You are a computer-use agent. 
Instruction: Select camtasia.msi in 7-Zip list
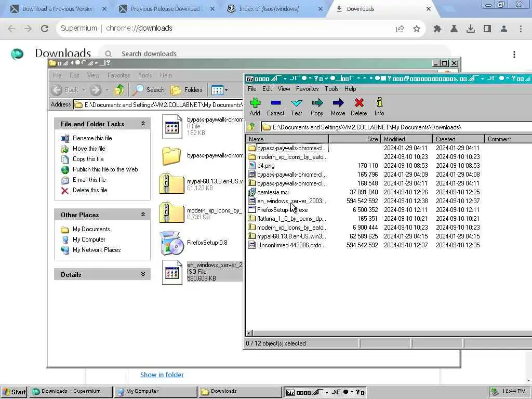click(273, 192)
